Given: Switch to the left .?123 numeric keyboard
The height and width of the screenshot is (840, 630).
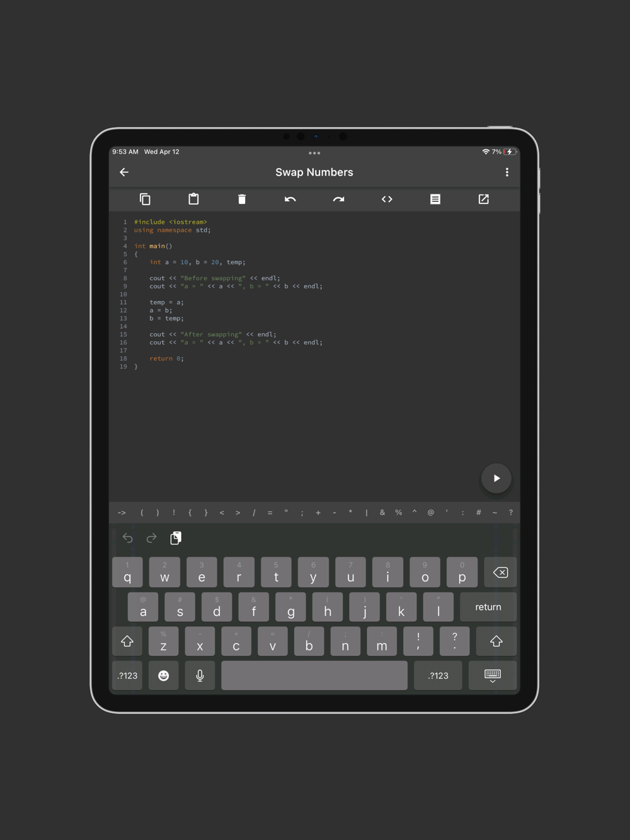Looking at the screenshot, I should (127, 676).
